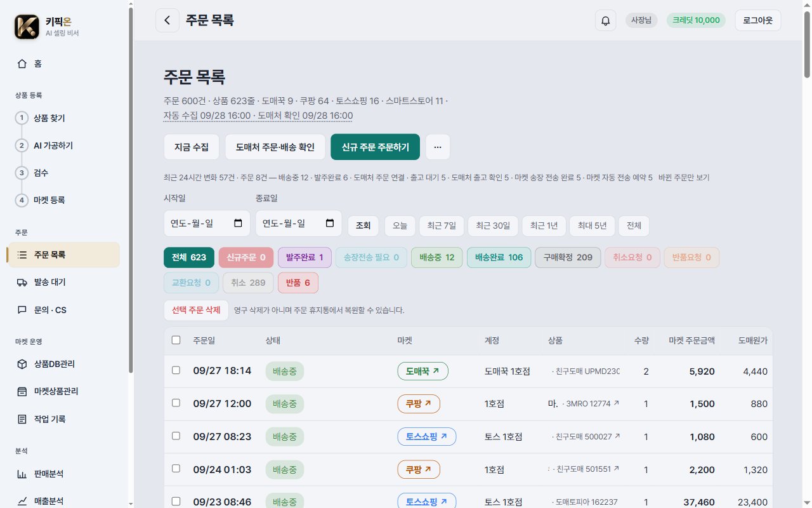This screenshot has width=812, height=508.
Task: Check the 09/27 18:14 order row
Action: [176, 370]
